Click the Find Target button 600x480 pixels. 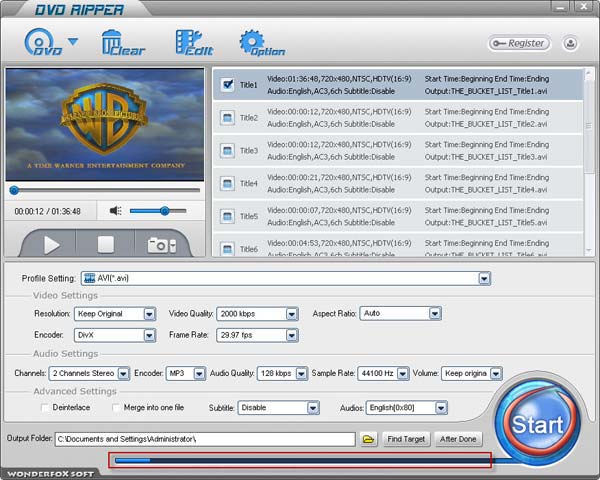click(x=407, y=439)
